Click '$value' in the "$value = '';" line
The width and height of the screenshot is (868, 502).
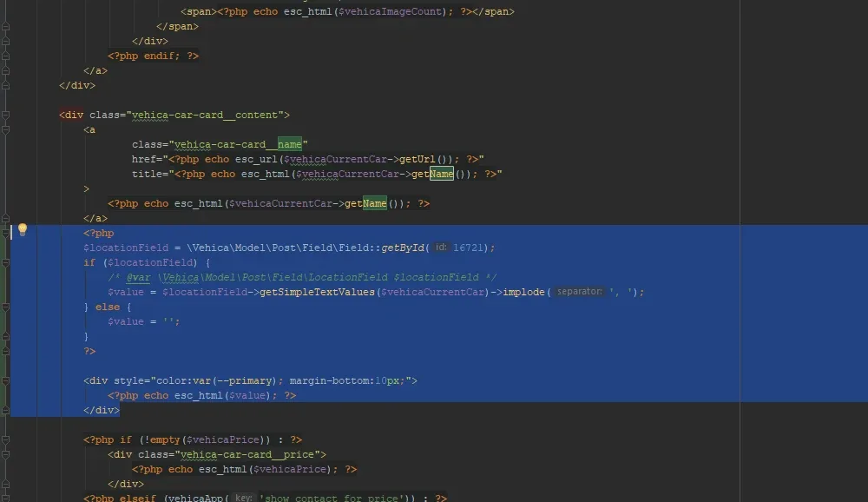pos(126,321)
